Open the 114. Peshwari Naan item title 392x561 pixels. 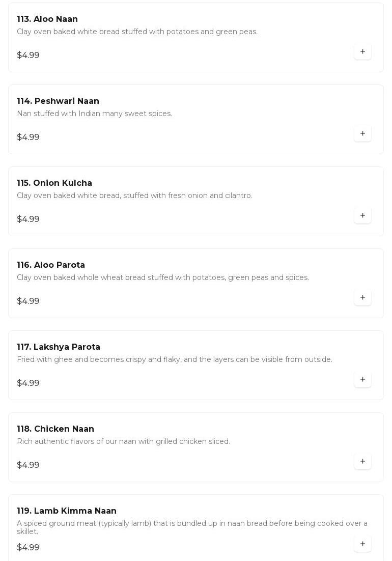58,101
